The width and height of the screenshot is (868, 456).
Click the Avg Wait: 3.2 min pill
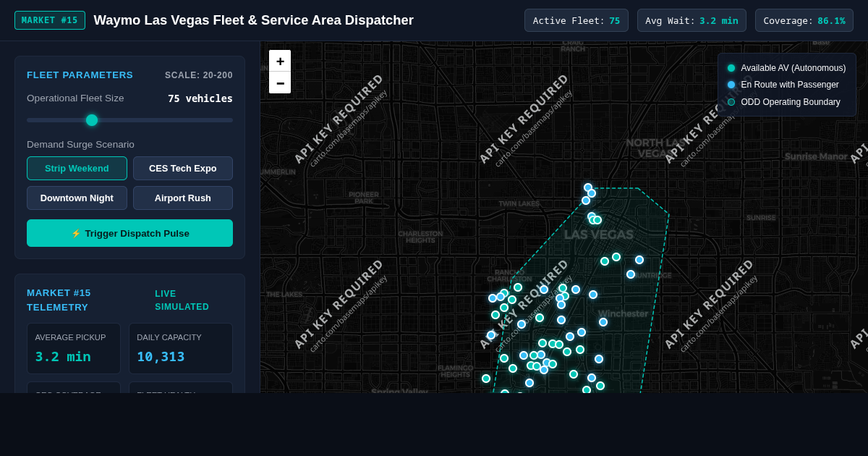coord(692,20)
